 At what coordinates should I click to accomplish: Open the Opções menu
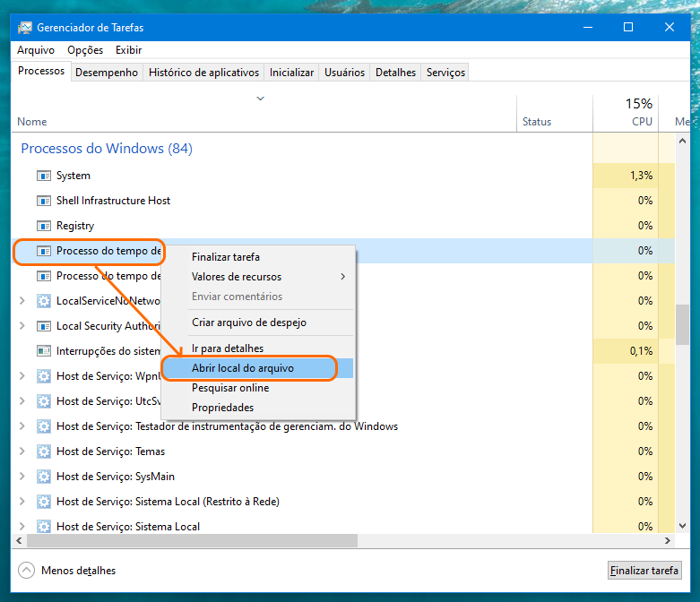[85, 50]
